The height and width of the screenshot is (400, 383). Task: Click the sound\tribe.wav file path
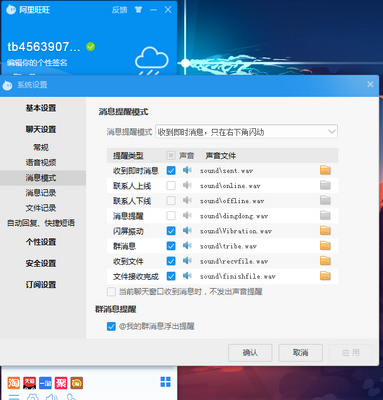pos(228,246)
